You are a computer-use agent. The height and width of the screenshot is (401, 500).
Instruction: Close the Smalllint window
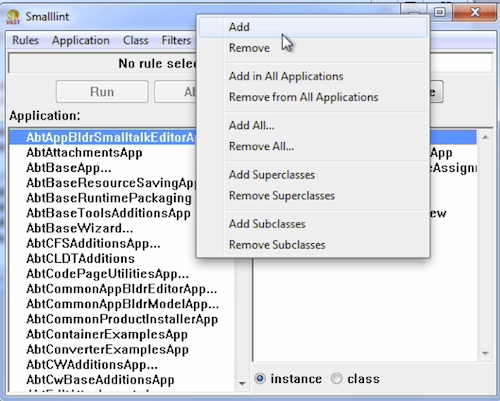[475, 12]
